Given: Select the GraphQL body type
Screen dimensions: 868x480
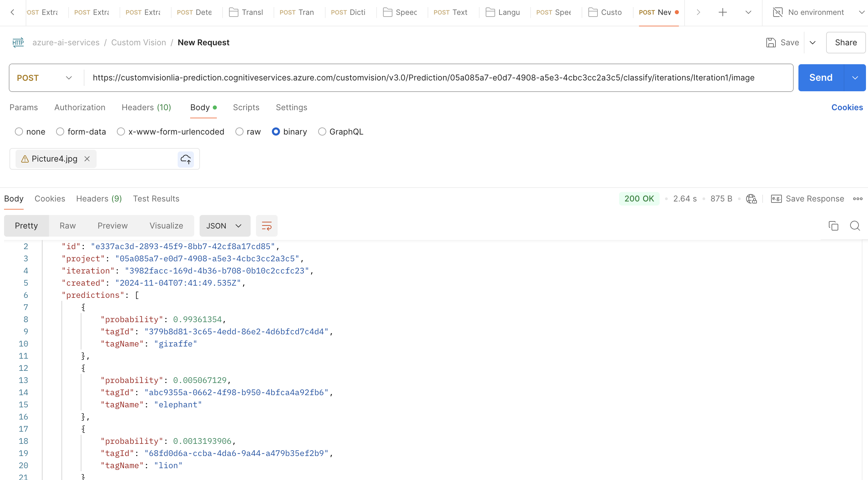Looking at the screenshot, I should (322, 132).
